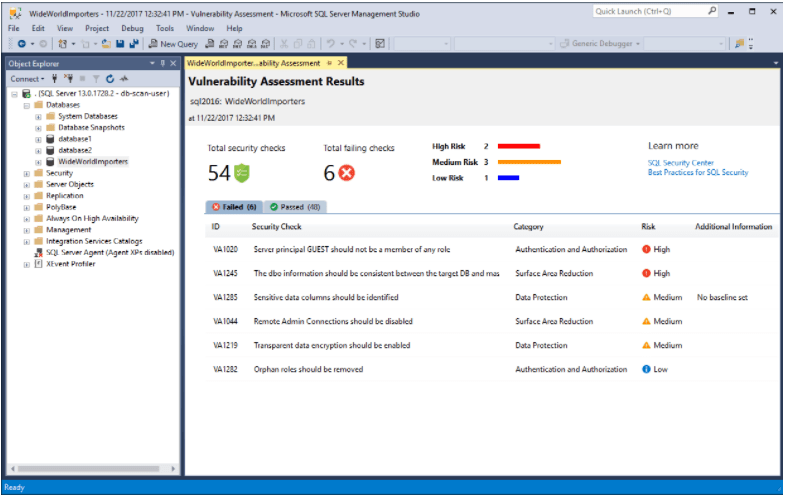786x498 pixels.
Task: Switch to the Passed (48) tab
Action: click(x=295, y=207)
